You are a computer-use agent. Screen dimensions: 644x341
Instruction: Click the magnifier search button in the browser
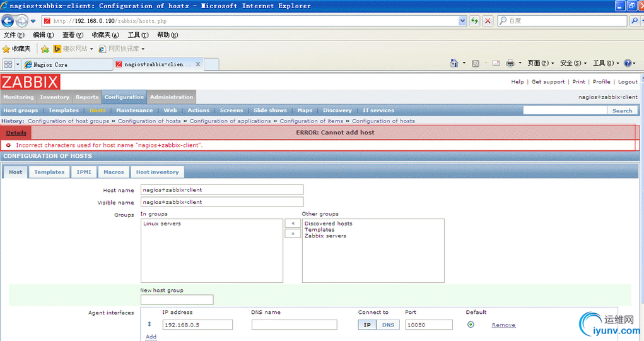point(634,21)
